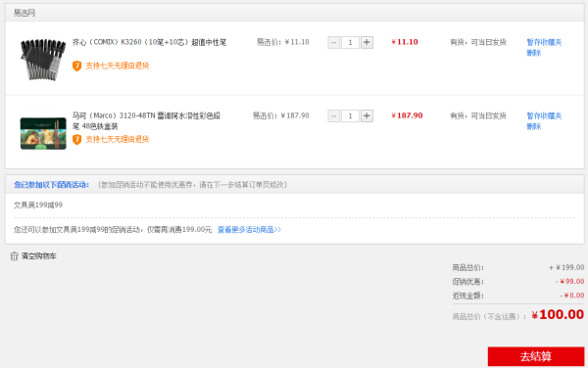Increase quantity of Marco 3120-48TN pencils
Viewport: 588px width, 368px height.
(x=367, y=115)
